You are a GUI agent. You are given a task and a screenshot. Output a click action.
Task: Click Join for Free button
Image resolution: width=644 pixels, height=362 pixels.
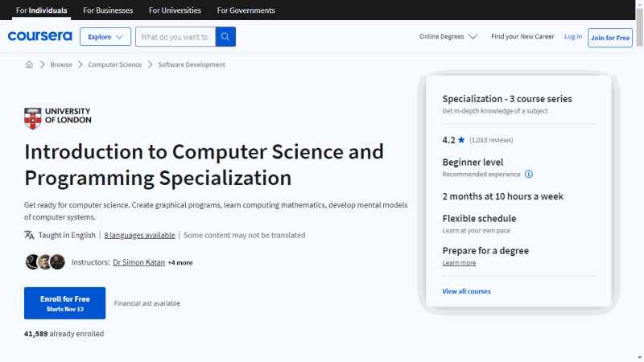tap(610, 38)
